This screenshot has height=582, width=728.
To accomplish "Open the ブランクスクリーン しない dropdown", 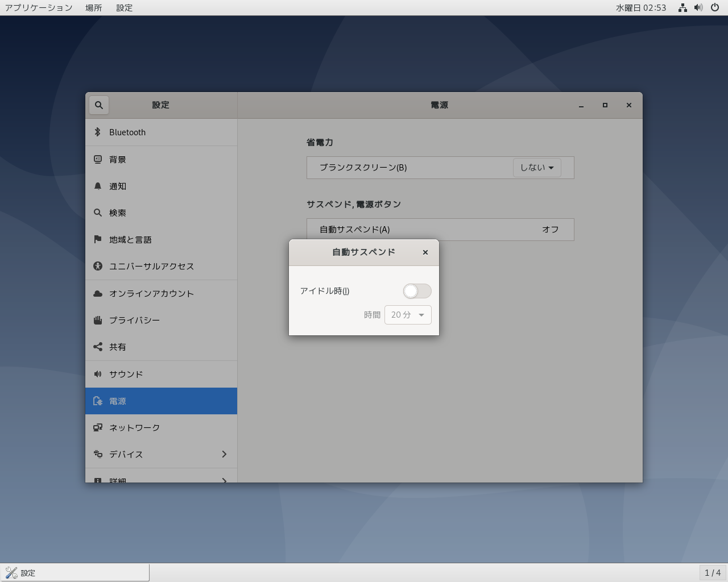I will tap(537, 168).
